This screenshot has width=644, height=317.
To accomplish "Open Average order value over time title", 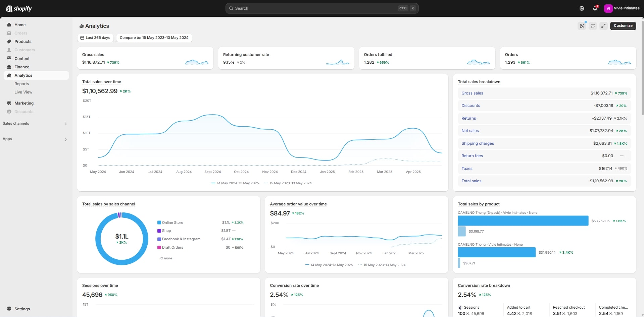I will click(298, 204).
